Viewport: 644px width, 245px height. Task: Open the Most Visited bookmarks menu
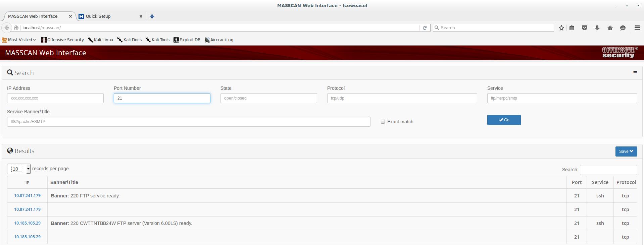coord(19,40)
